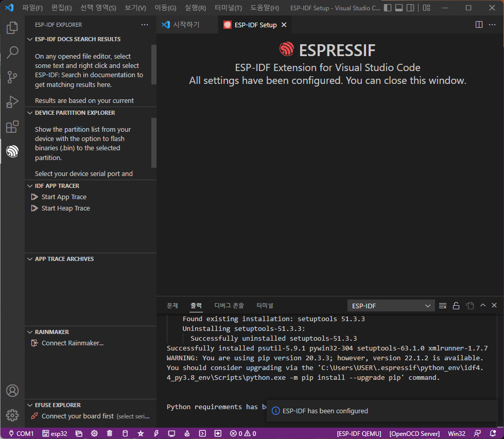Open the 파일(F) menu
Image resolution: width=504 pixels, height=439 pixels.
click(32, 8)
